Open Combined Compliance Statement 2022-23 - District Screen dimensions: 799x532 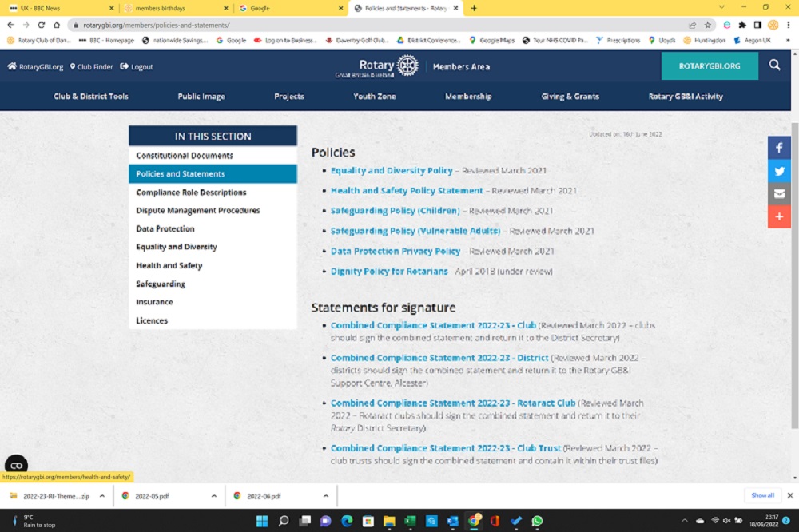tap(439, 358)
